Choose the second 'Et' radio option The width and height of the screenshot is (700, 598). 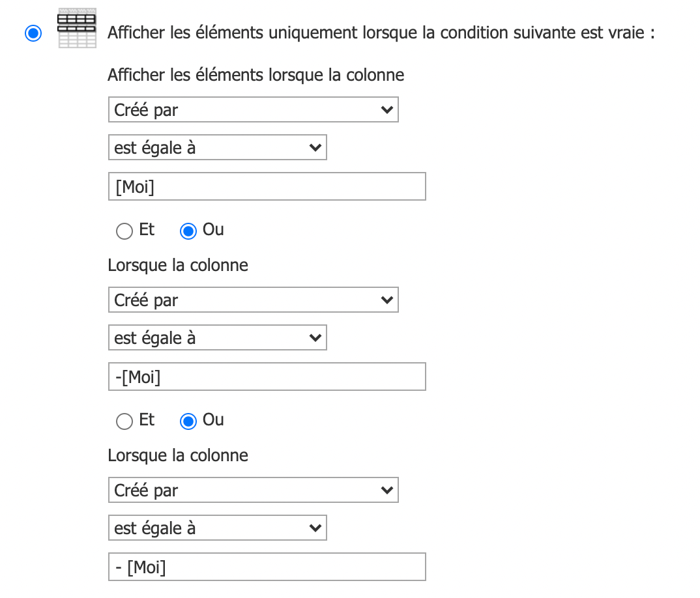[124, 421]
